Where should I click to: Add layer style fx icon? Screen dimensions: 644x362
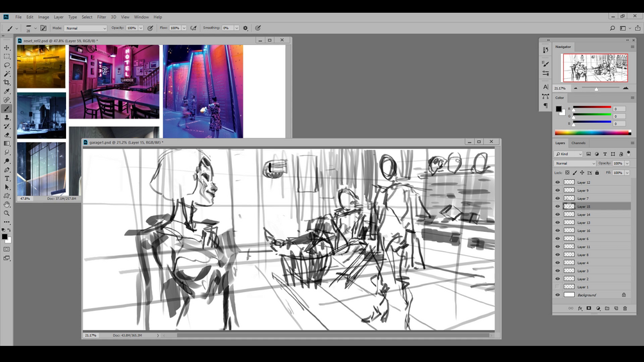tap(580, 308)
